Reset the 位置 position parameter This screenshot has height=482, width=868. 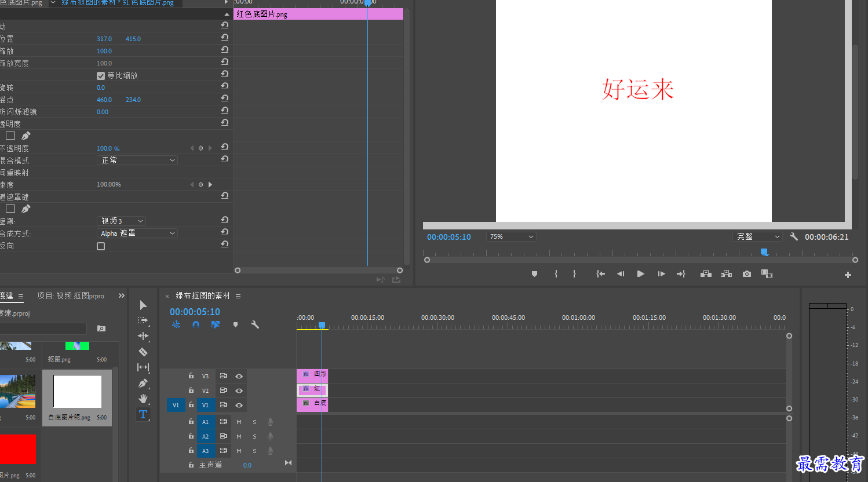[x=225, y=38]
